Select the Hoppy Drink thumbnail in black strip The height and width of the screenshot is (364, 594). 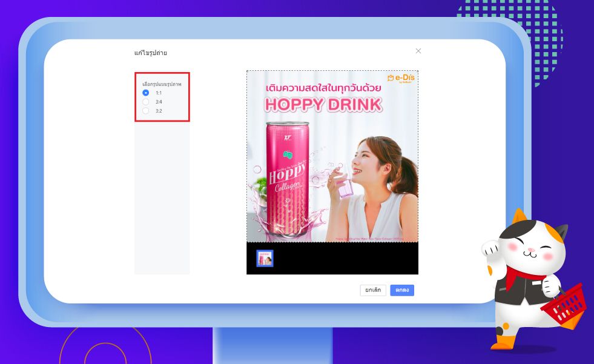point(265,259)
